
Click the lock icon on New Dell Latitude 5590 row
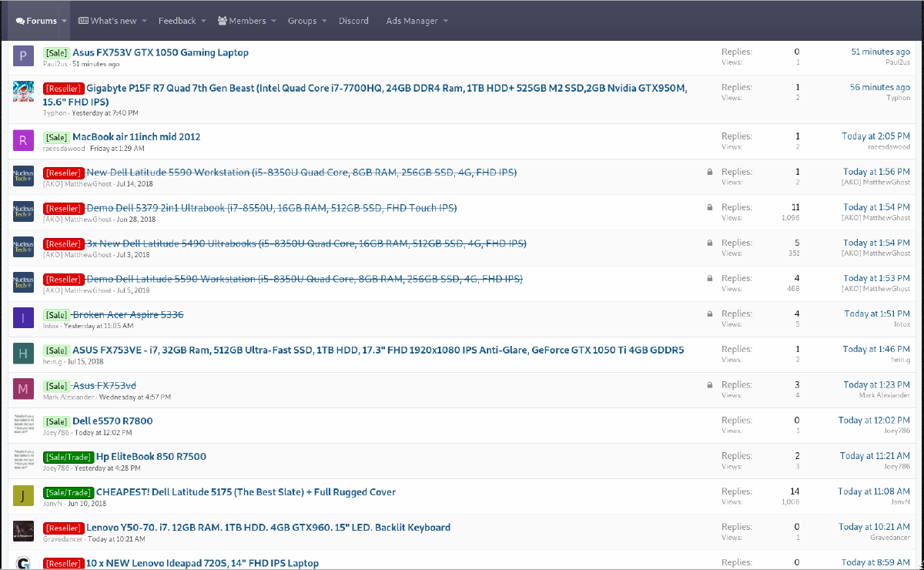709,173
